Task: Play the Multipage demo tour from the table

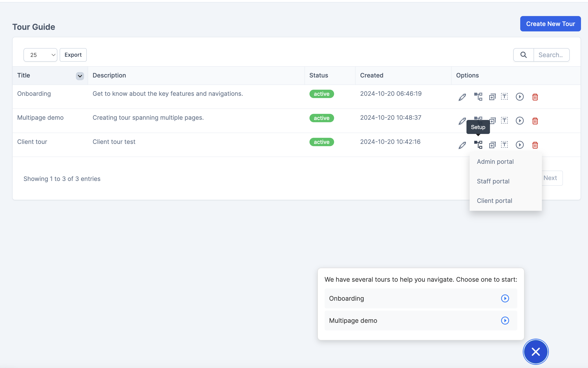Action: 520,121
